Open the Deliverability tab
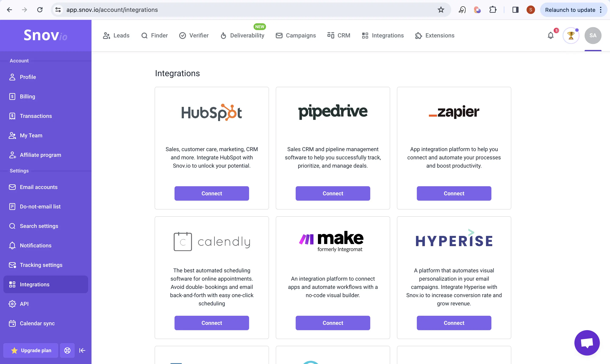610x364 pixels. click(242, 36)
